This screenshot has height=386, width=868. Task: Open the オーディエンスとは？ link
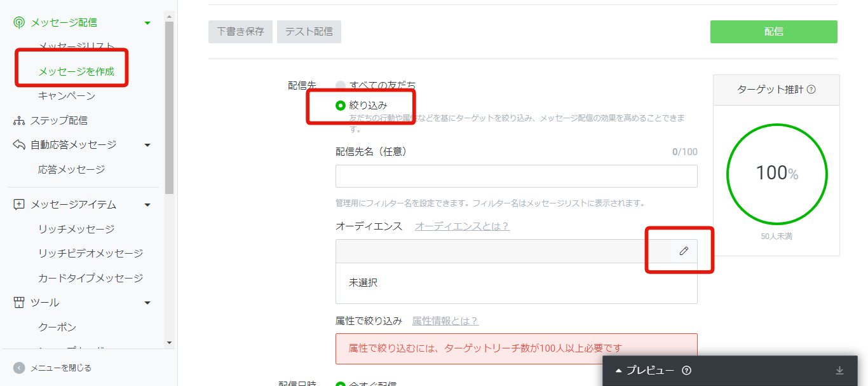point(462,226)
